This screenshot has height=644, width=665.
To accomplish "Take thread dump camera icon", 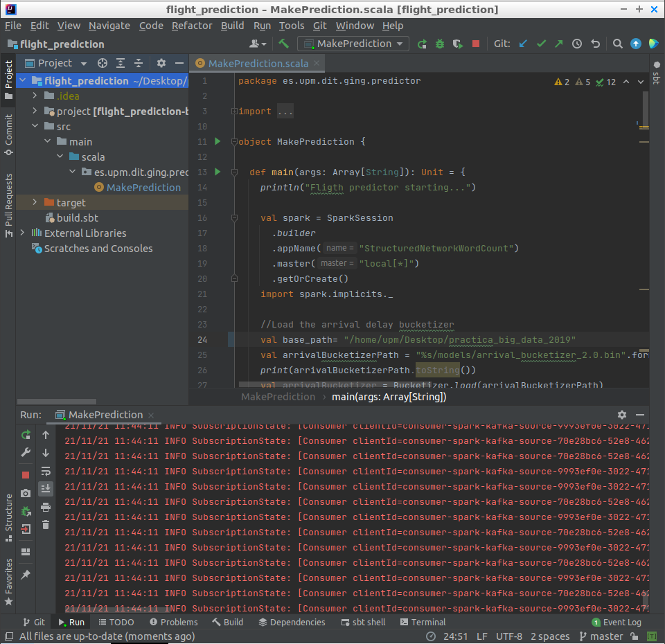I will (x=26, y=493).
